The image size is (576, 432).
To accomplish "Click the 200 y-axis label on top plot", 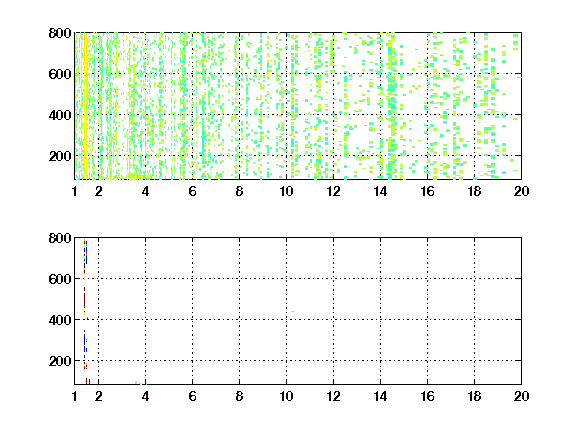I will 60,156.
